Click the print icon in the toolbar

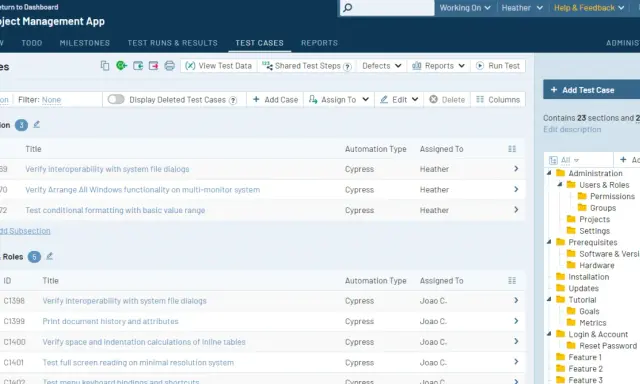pyautogui.click(x=169, y=66)
